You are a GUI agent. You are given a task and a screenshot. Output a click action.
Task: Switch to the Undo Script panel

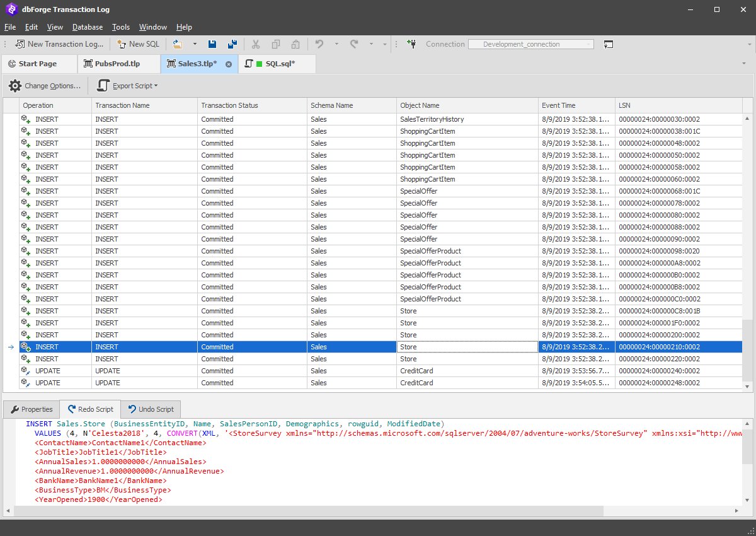coord(151,409)
